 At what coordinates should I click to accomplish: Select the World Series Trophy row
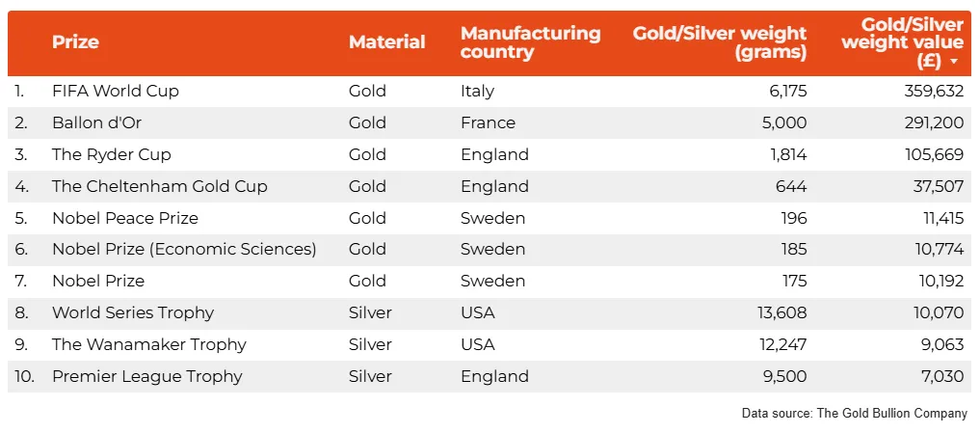tap(132, 312)
